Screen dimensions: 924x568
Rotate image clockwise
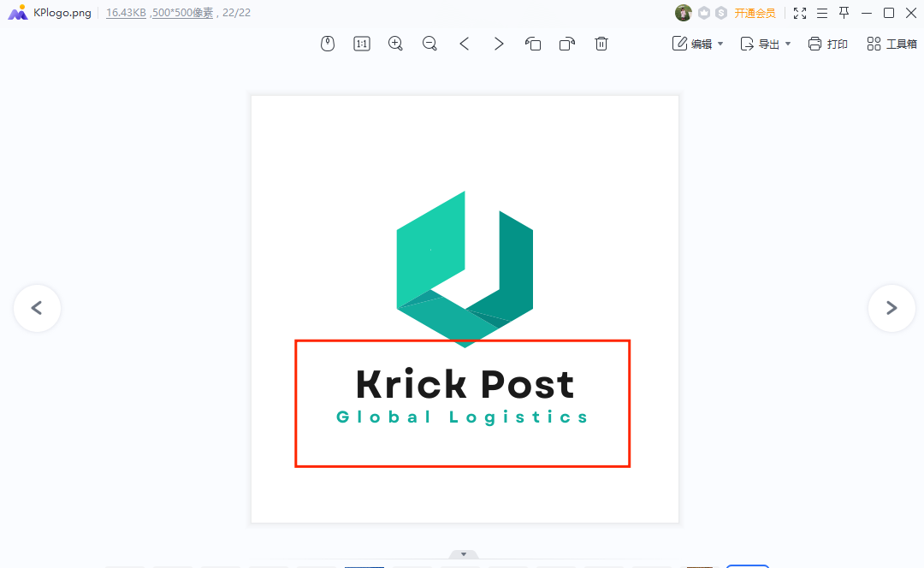pyautogui.click(x=567, y=44)
